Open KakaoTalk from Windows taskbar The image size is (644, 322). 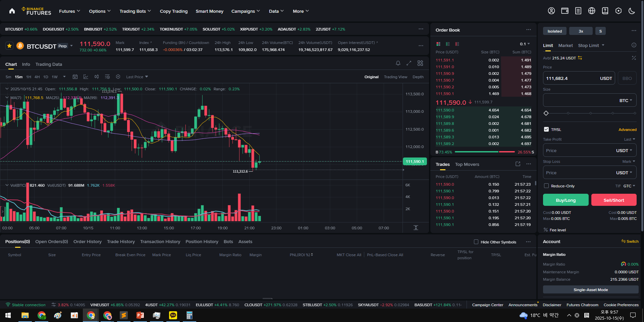[x=173, y=315]
